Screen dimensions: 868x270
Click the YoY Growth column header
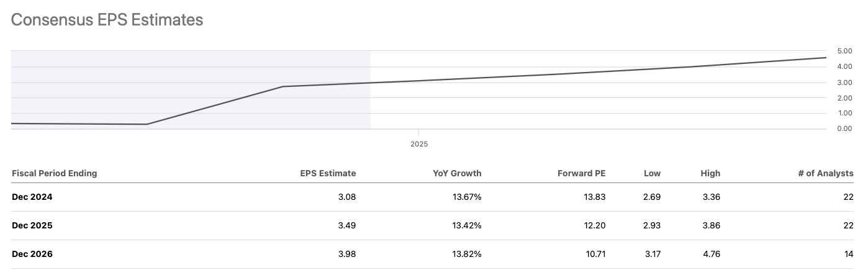(x=457, y=173)
